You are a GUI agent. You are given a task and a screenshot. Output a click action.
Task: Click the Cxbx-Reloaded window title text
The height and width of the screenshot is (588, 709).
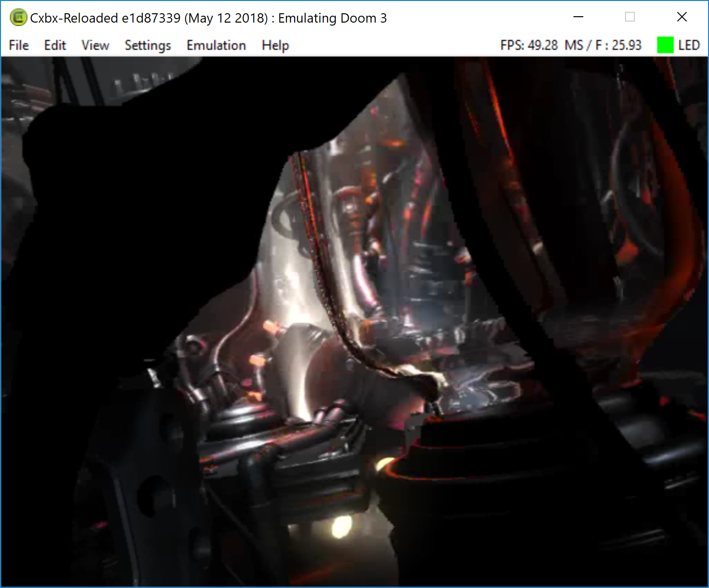pyautogui.click(x=208, y=18)
